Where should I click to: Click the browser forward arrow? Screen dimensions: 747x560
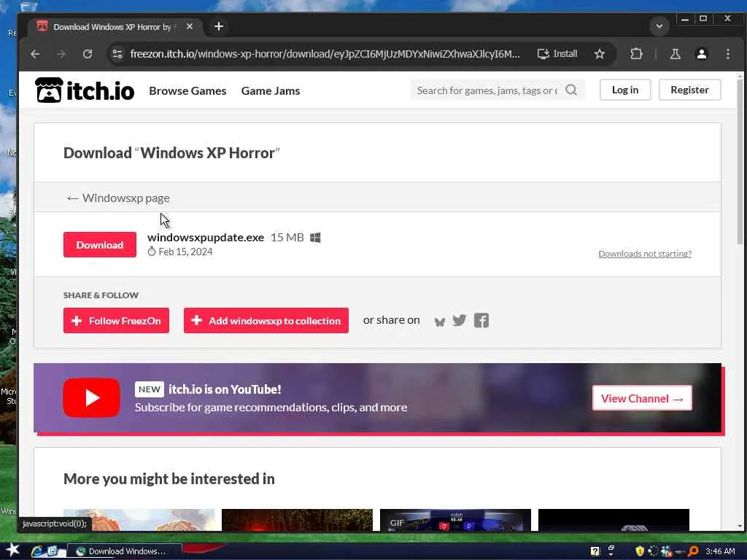[x=61, y=54]
